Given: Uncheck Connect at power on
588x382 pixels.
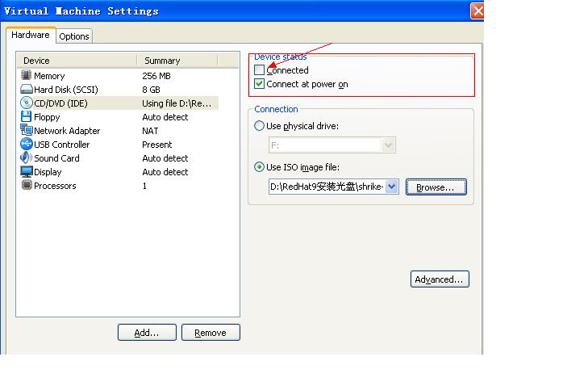Looking at the screenshot, I should (259, 83).
